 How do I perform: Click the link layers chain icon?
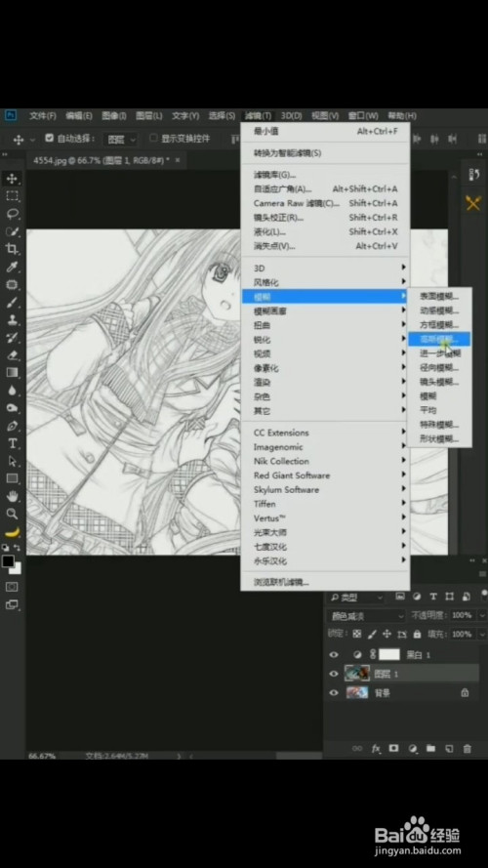coord(357,749)
